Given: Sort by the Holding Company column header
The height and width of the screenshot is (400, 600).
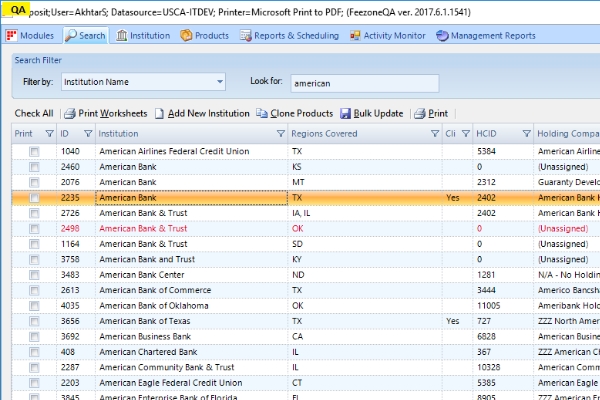Looking at the screenshot, I should tap(568, 134).
